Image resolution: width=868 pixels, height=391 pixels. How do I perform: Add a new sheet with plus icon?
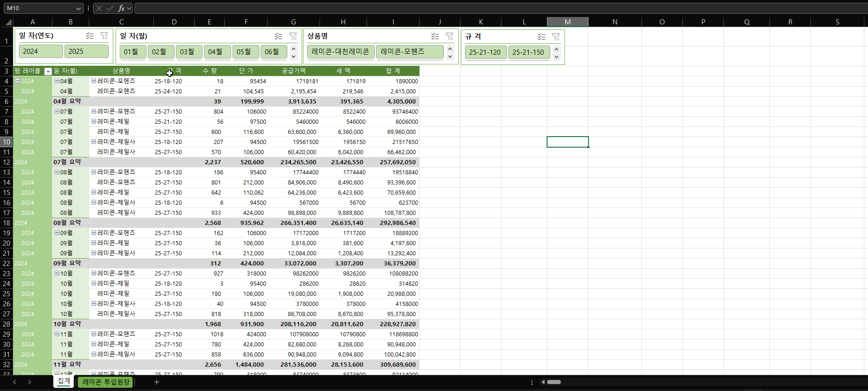157,382
